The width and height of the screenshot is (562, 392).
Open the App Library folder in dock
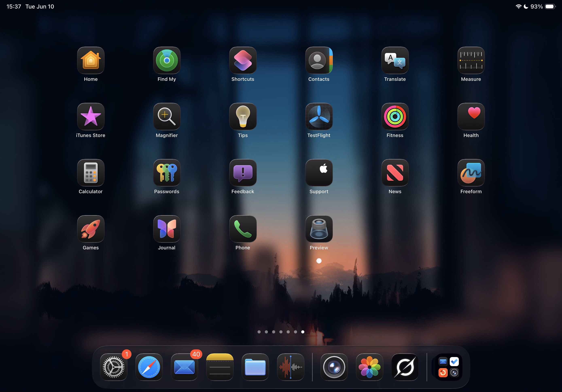click(449, 367)
